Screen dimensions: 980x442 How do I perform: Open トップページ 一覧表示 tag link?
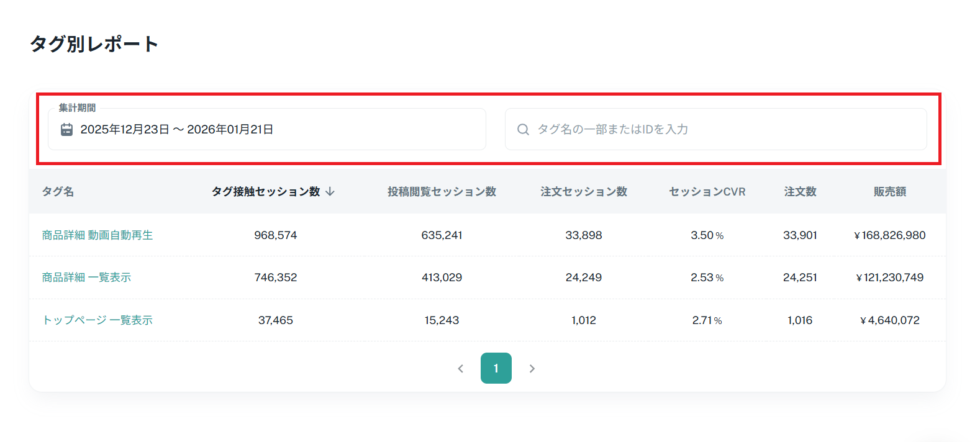(x=98, y=320)
